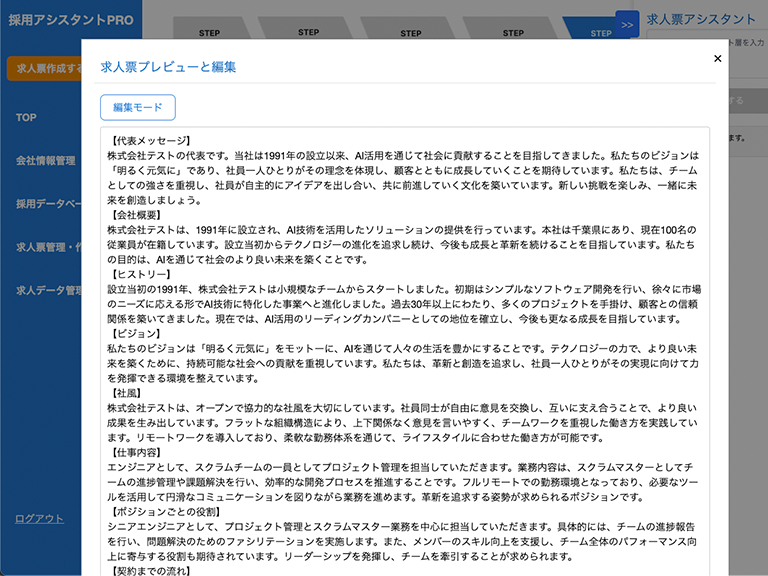768x576 pixels.
Task: Open 求人データ管理 in the sidebar
Action: pos(48,290)
